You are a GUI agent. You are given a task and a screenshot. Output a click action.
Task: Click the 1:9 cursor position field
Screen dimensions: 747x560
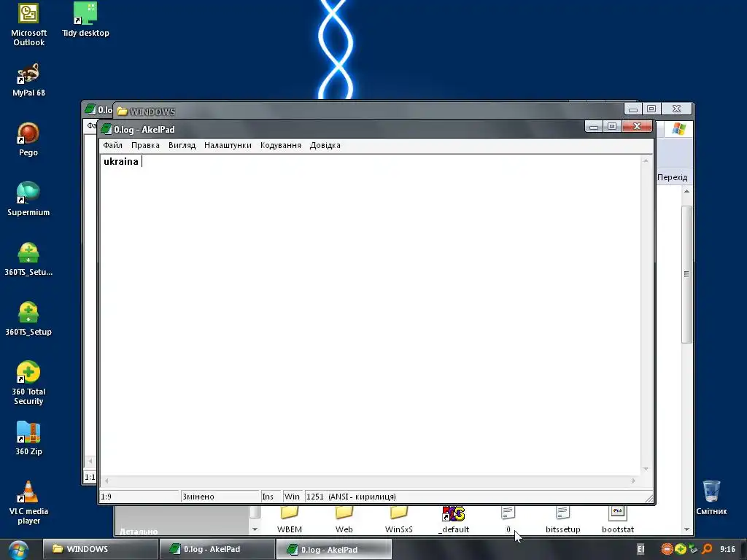coord(139,497)
